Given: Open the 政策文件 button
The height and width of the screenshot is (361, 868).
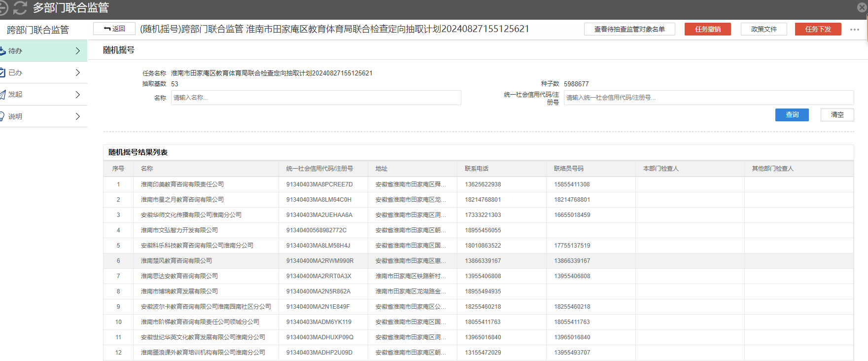Looking at the screenshot, I should tap(764, 29).
